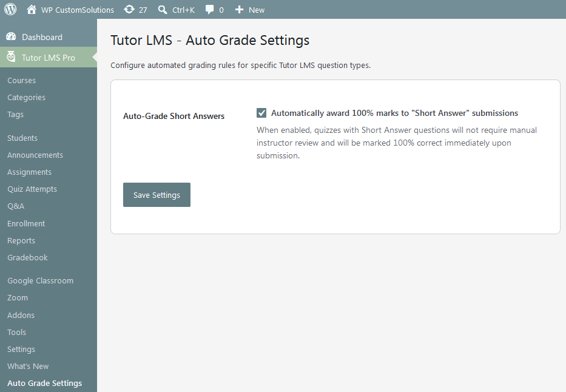The image size is (566, 392).
Task: Open Reports in sidebar
Action: (x=21, y=241)
